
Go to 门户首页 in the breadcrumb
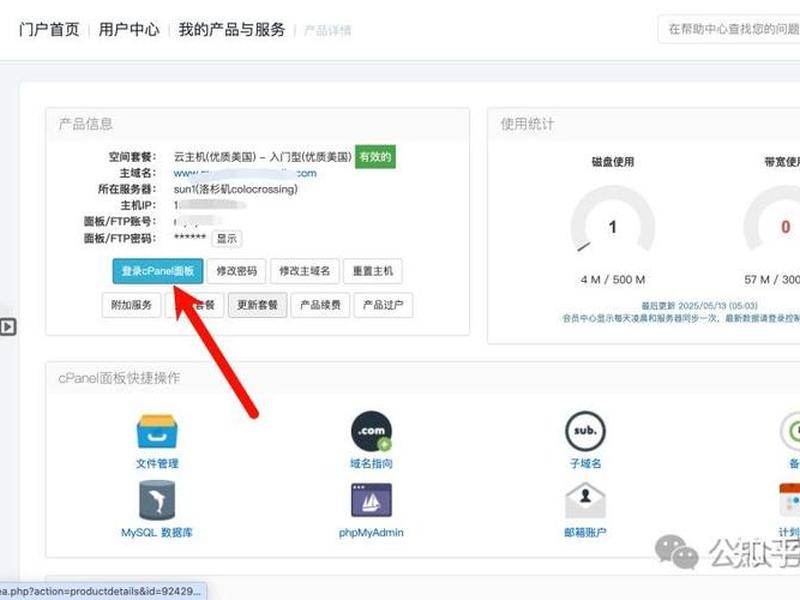49,30
